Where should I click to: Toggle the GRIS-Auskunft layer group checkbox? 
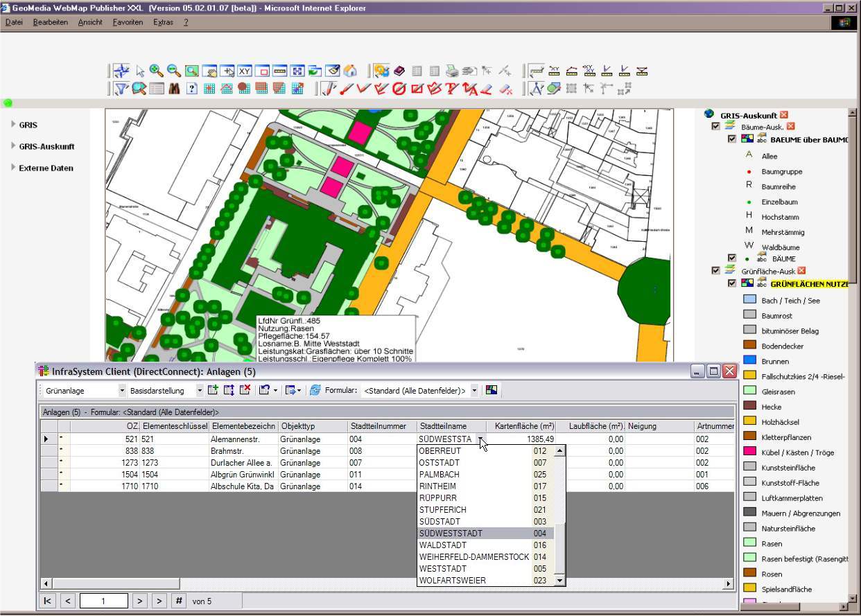pyautogui.click(x=716, y=126)
